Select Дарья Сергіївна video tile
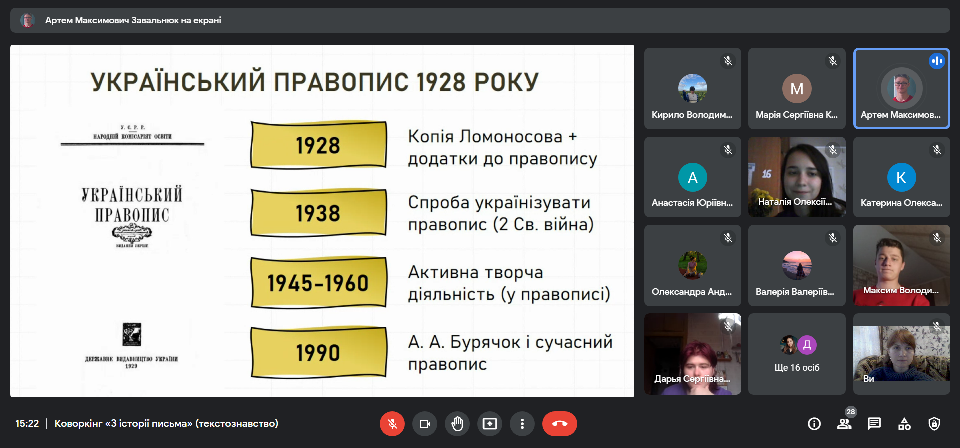The width and height of the screenshot is (960, 448). pos(692,354)
